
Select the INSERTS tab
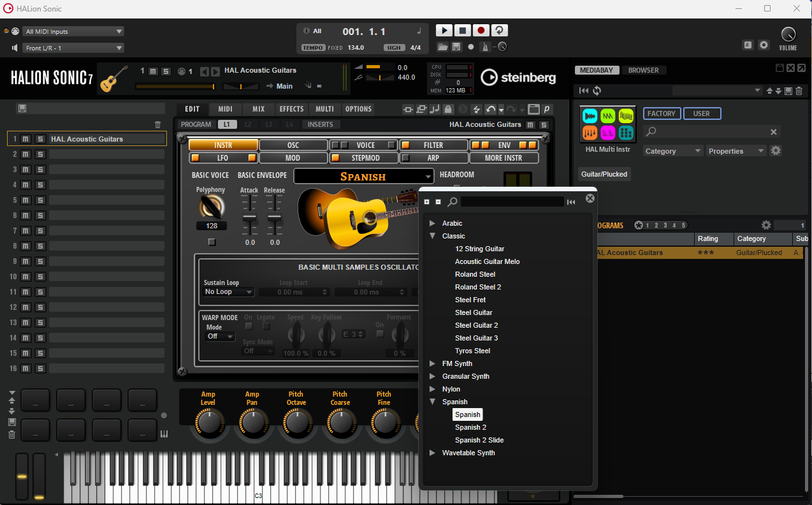tap(321, 124)
